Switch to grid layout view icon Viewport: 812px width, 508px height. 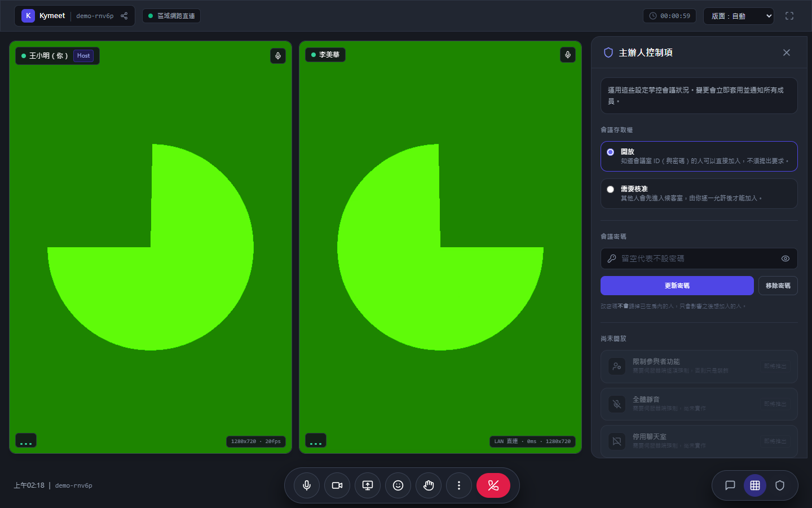click(755, 485)
